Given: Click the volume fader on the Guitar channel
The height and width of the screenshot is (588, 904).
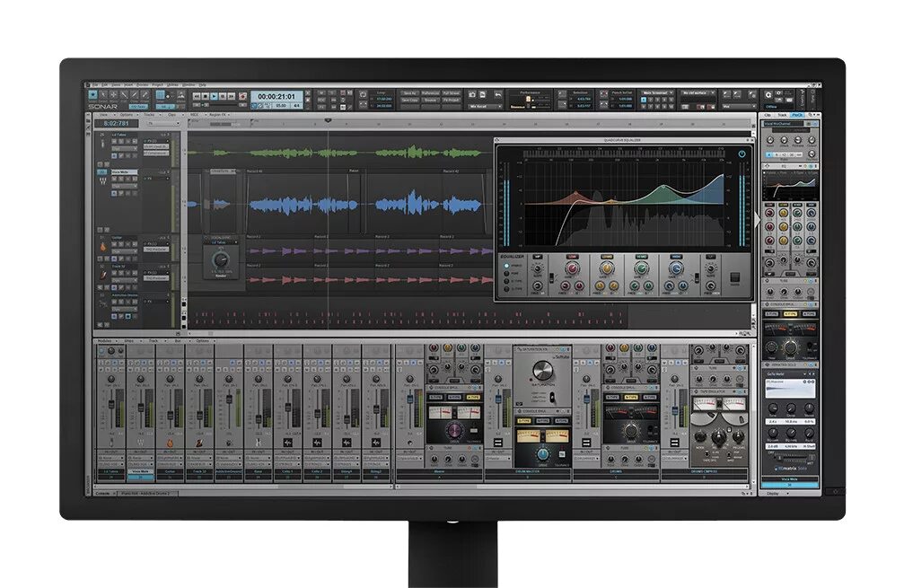Looking at the screenshot, I should coord(169,414).
